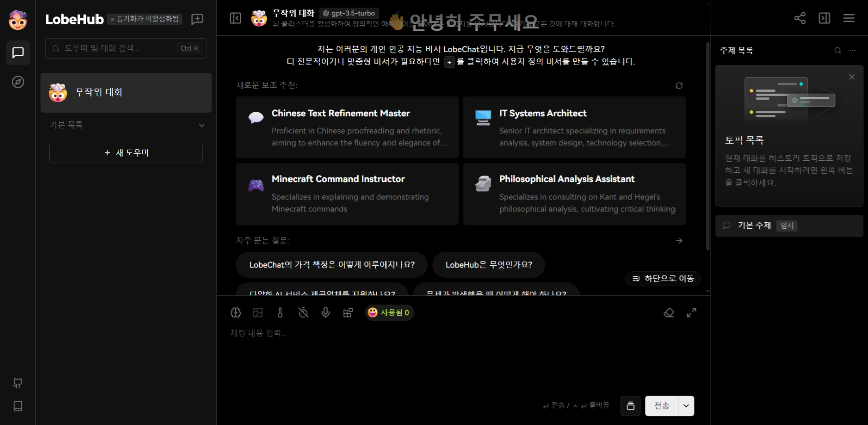Viewport: 868px width, 425px height.
Task: Create a new topic with the plus bubble icon
Action: pyautogui.click(x=198, y=19)
